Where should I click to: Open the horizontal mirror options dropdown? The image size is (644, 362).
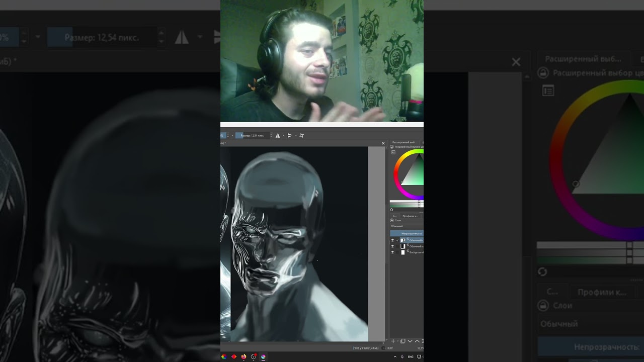coord(284,135)
